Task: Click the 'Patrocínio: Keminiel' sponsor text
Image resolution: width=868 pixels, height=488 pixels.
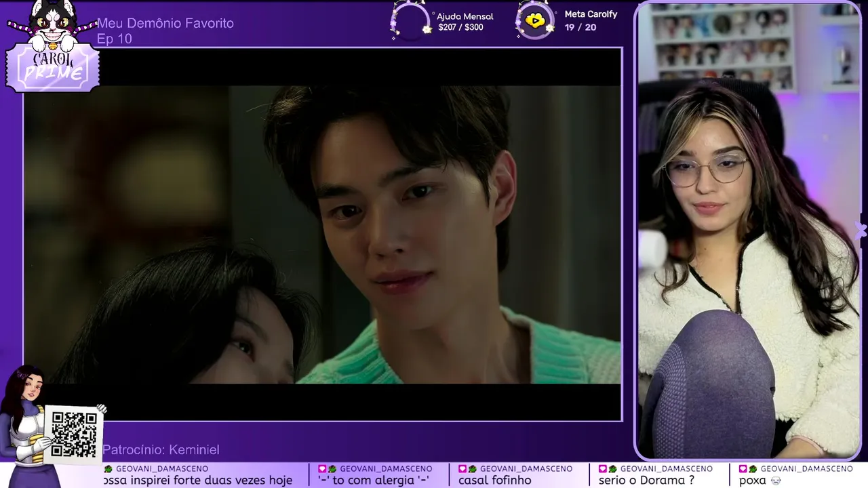Action: coord(161,450)
